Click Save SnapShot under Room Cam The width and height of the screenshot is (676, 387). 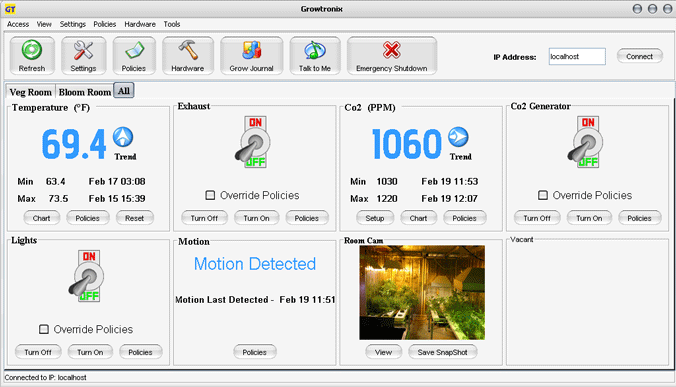pos(442,352)
